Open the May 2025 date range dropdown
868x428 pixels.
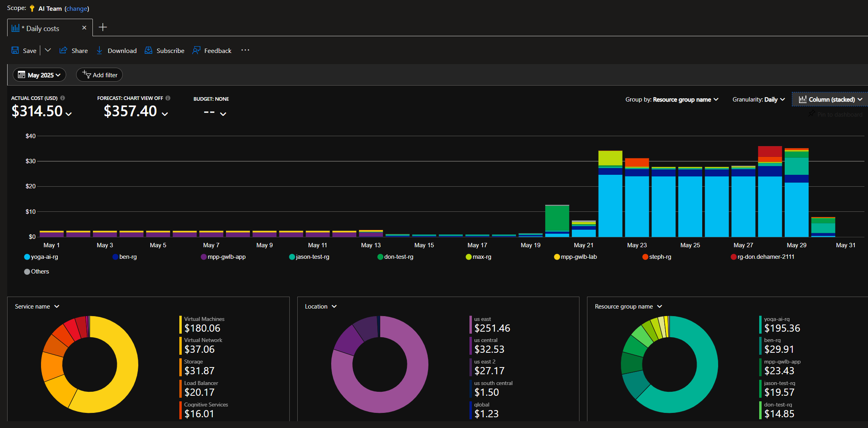tap(39, 75)
